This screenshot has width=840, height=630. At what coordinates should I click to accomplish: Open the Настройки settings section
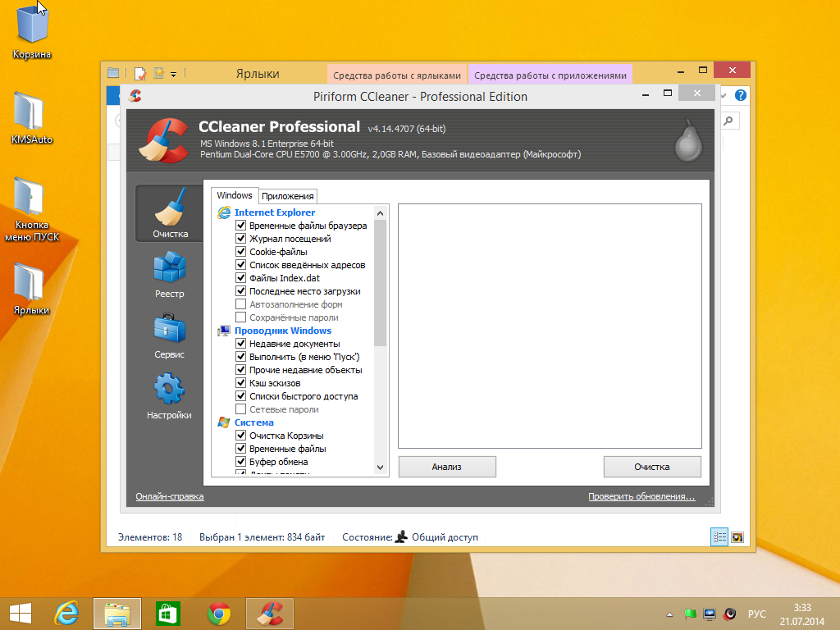169,396
